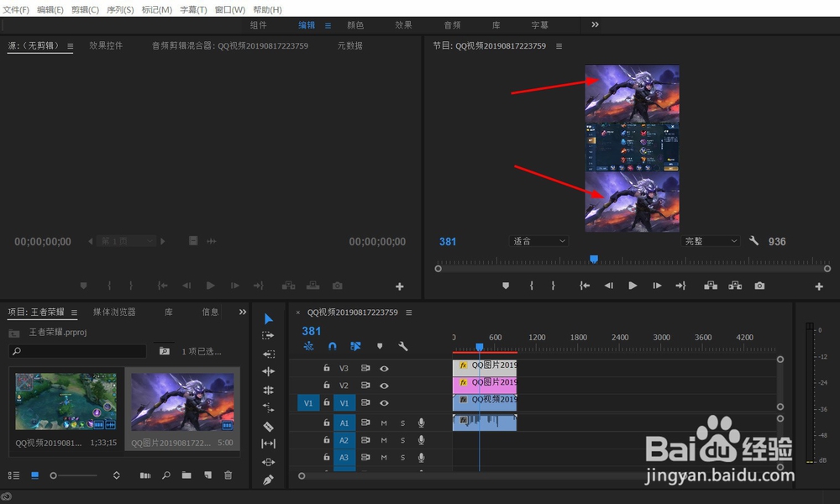Screen dimensions: 840x504
Task: Toggle lock on V3 track
Action: point(326,368)
